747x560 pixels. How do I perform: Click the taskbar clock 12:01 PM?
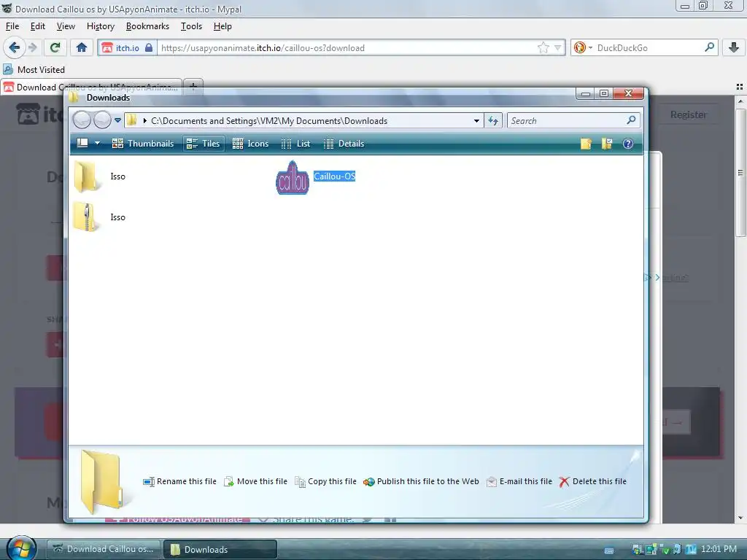tap(719, 549)
